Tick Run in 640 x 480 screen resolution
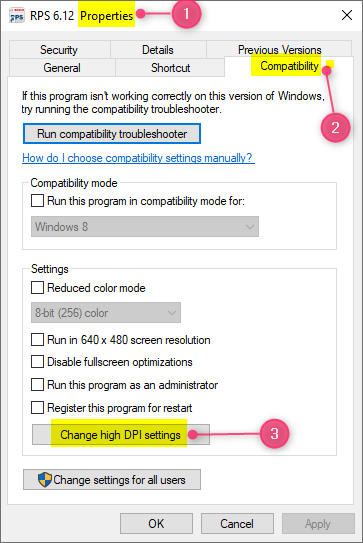Screen dimensions: 363x543 click(37, 340)
